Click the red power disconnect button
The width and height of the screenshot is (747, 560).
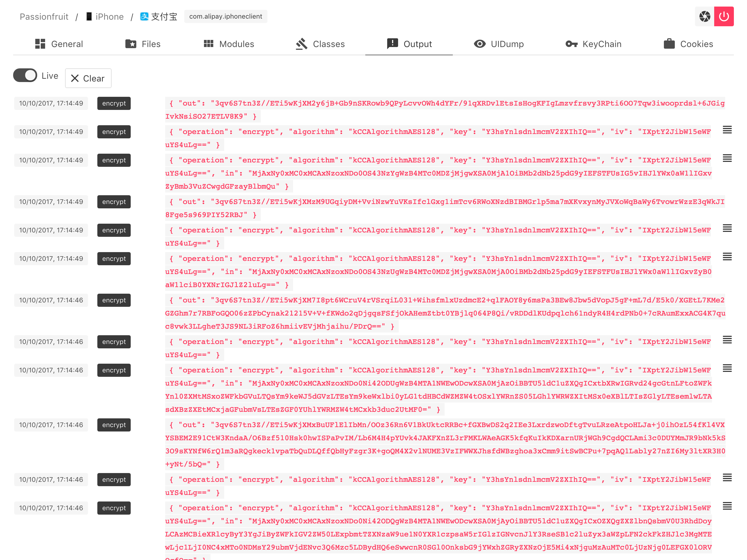[x=724, y=16]
